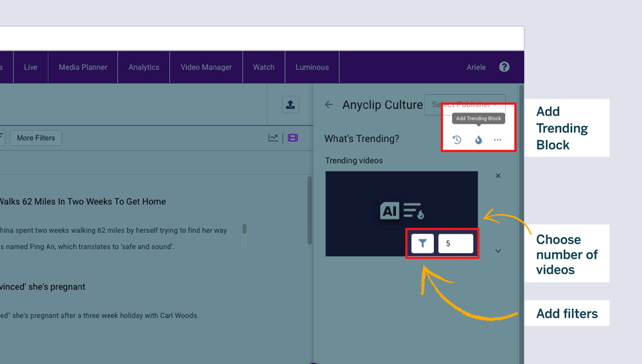Click the right panel scrollbar
Viewport: 642px width, 364px height.
(521, 223)
